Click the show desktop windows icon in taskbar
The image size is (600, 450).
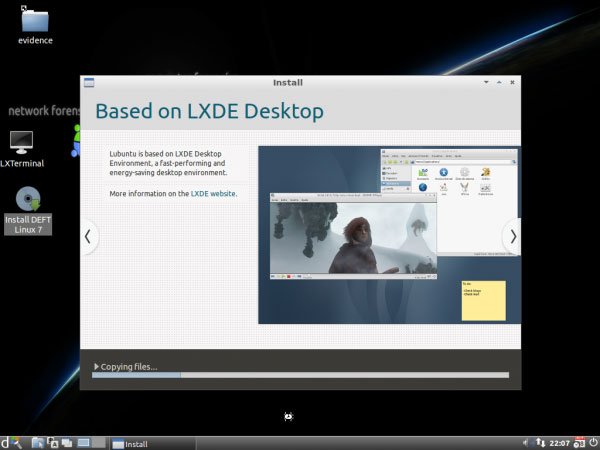[67, 443]
